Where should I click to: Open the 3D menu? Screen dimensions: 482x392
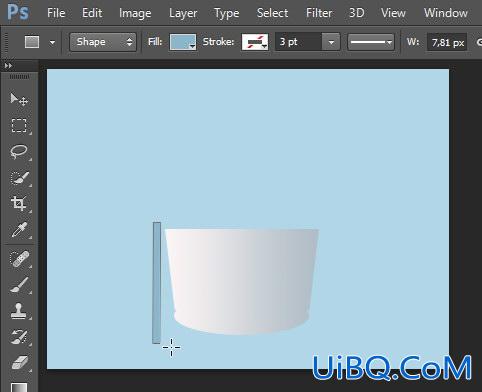(356, 13)
